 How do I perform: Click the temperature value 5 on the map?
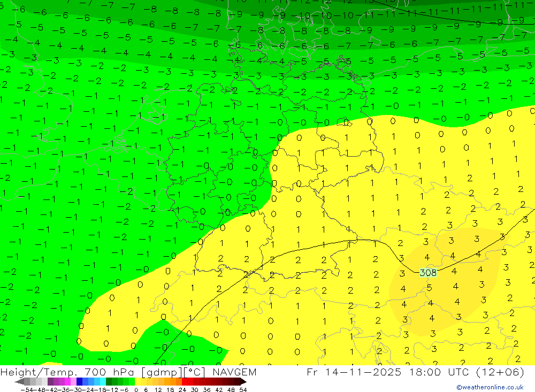(x=429, y=288)
